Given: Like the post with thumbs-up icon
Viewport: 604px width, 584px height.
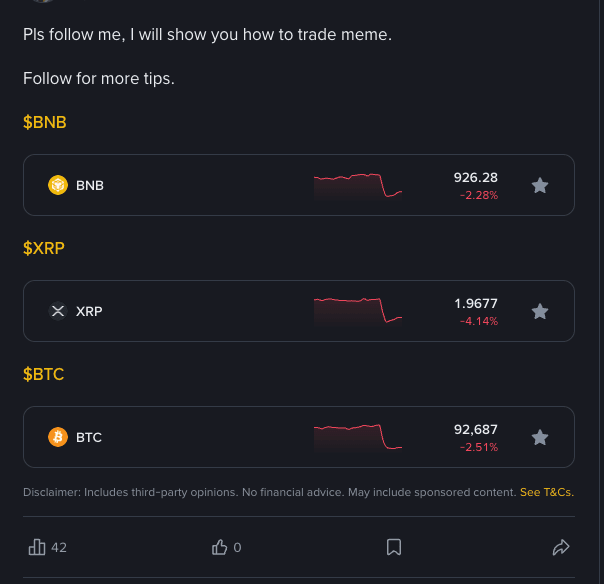Looking at the screenshot, I should click(220, 547).
